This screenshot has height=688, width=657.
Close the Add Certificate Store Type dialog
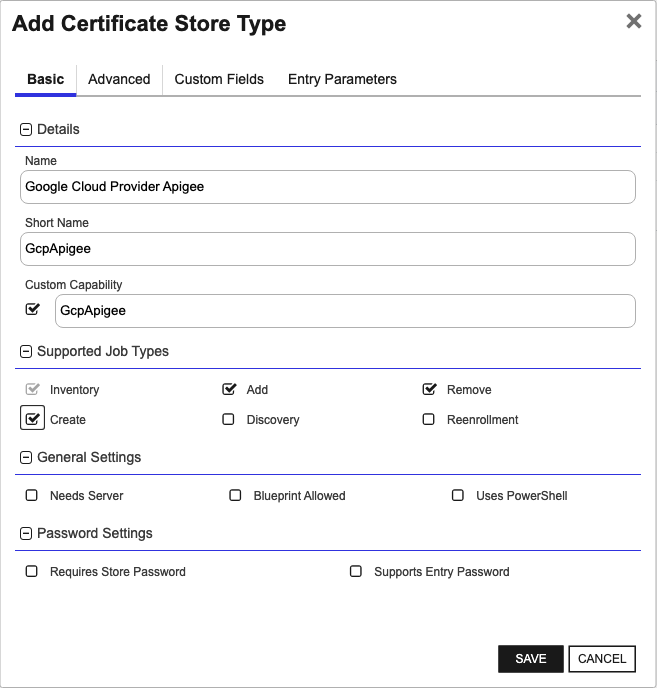click(x=633, y=21)
